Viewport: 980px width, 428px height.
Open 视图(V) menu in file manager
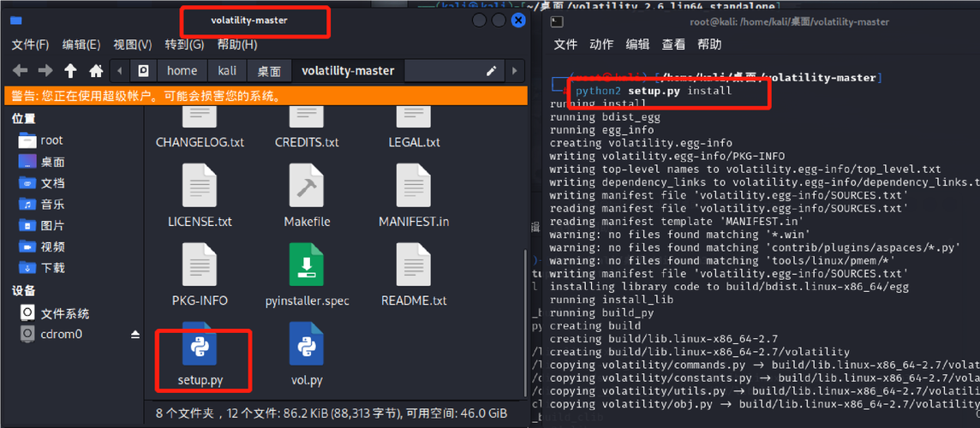(x=133, y=45)
